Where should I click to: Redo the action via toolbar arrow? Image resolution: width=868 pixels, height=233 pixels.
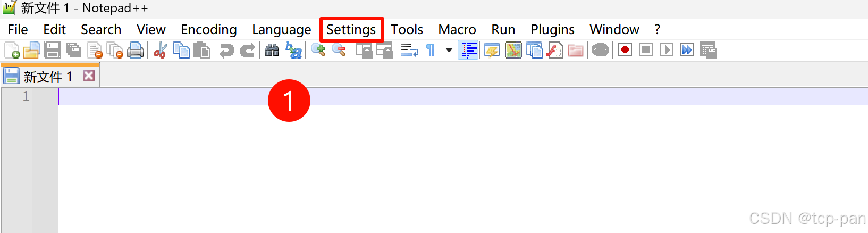click(x=248, y=51)
